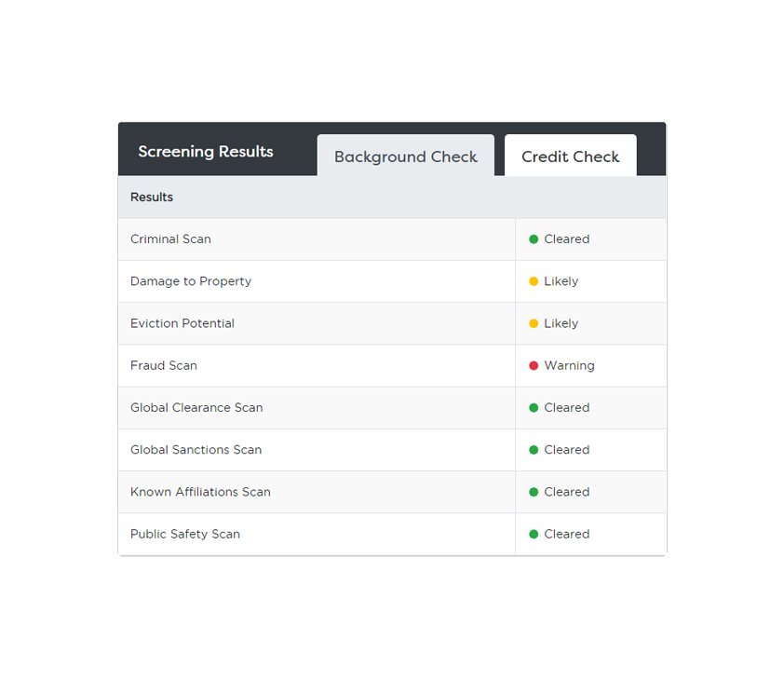Image resolution: width=784 pixels, height=694 pixels.
Task: Click the green dot for Global Clearance Scan
Action: point(534,408)
